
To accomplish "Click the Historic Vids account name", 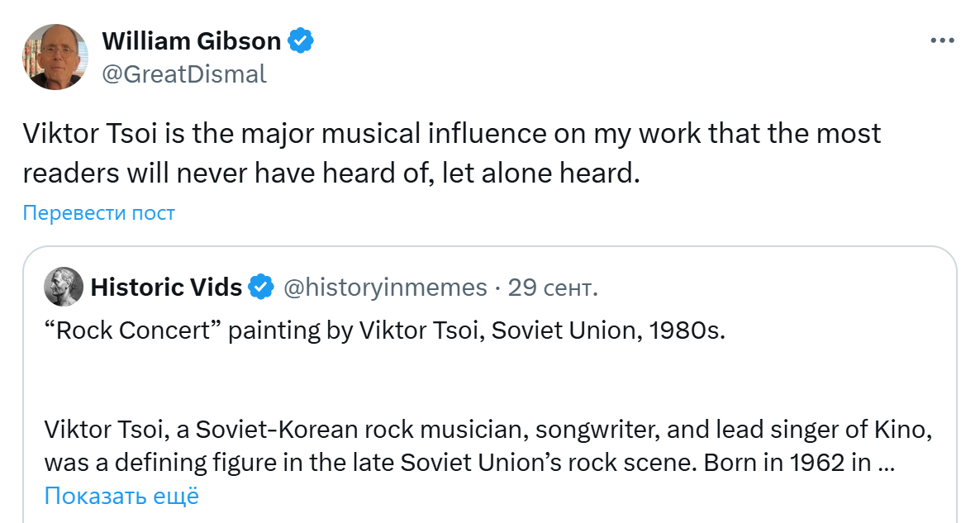I will (x=166, y=287).
